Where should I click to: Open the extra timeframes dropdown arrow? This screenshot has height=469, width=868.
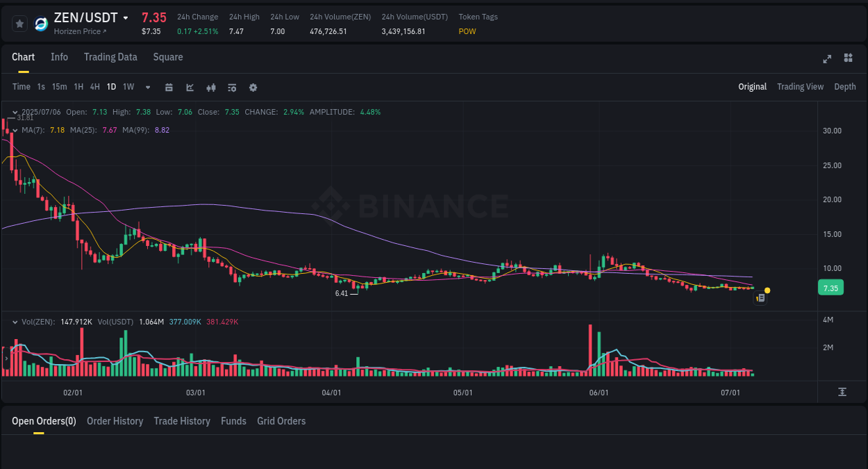[147, 87]
